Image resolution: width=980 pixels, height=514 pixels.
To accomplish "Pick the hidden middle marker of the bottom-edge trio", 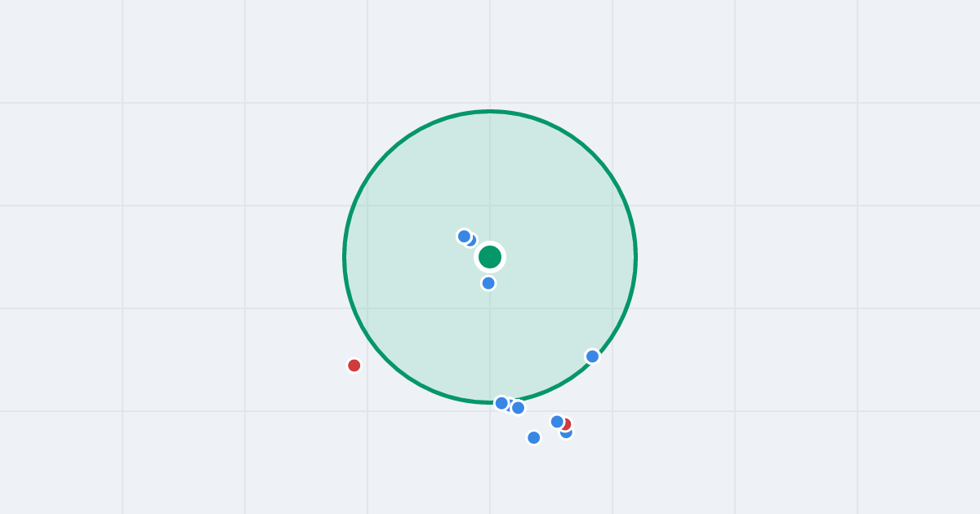I will point(510,405).
